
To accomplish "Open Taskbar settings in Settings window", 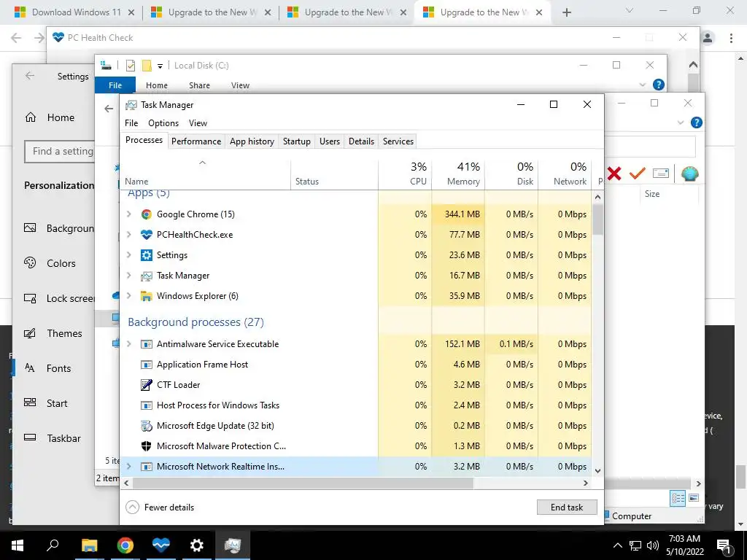I will point(53,438).
